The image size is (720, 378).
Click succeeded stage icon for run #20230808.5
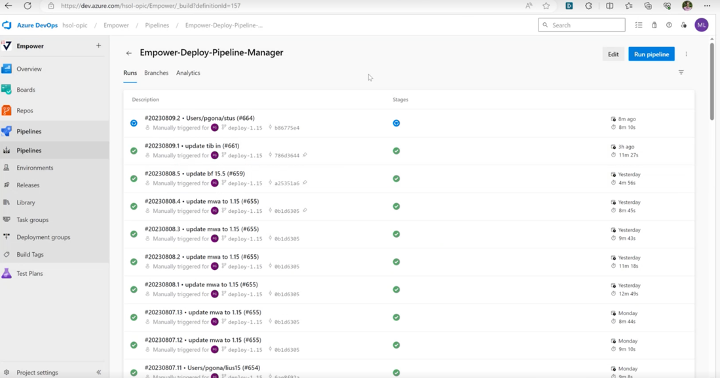pyautogui.click(x=396, y=179)
